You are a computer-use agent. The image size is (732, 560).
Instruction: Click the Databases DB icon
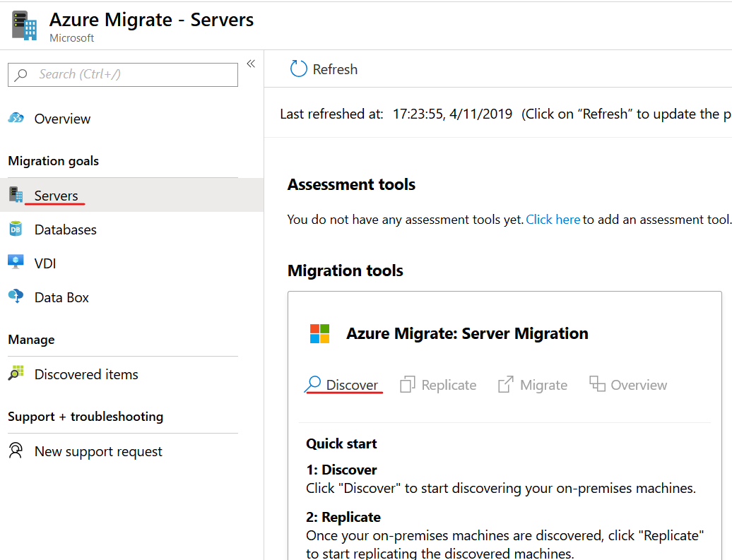pos(16,229)
